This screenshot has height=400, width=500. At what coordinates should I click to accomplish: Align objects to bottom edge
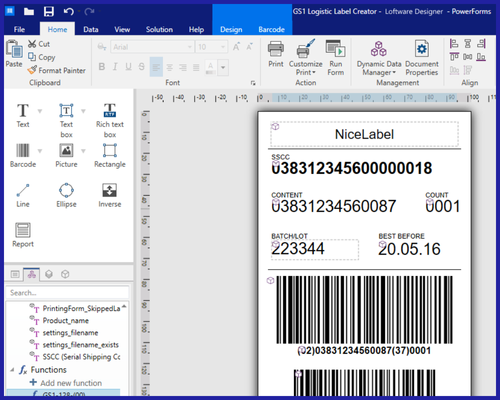tap(481, 57)
